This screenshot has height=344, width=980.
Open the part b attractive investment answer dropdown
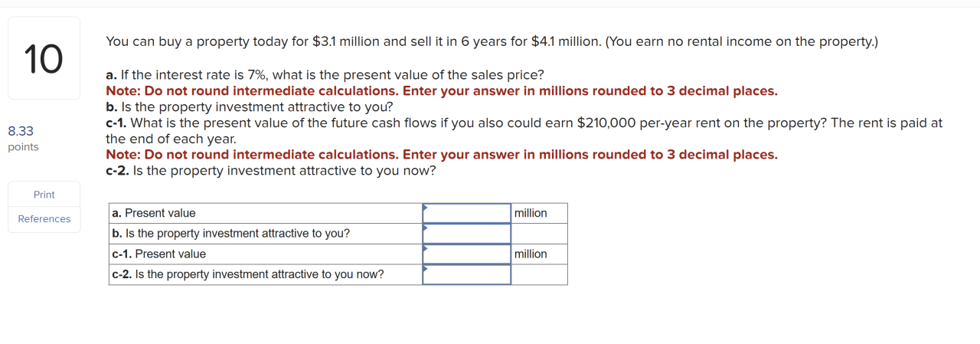(x=466, y=234)
